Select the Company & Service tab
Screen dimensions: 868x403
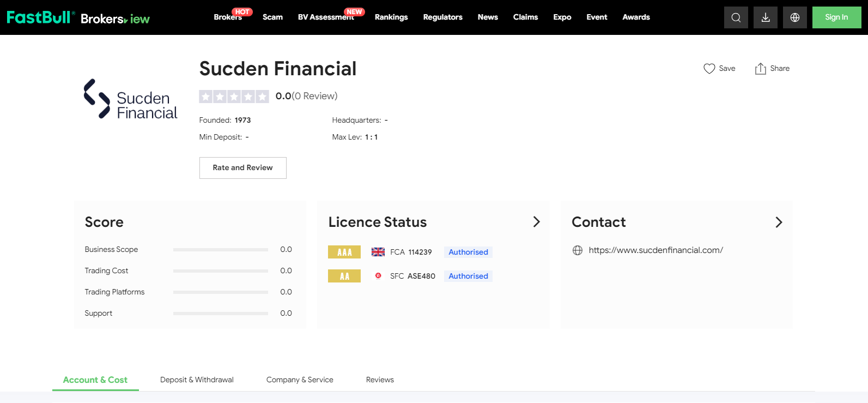point(300,380)
